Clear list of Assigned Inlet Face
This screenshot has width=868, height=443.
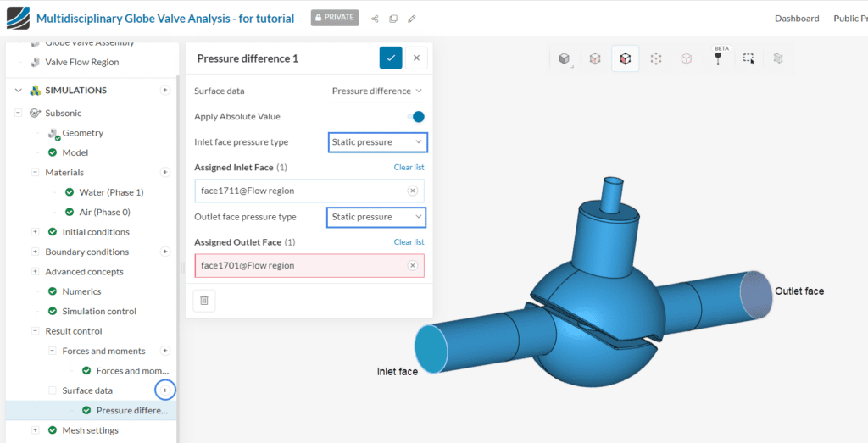pyautogui.click(x=409, y=167)
